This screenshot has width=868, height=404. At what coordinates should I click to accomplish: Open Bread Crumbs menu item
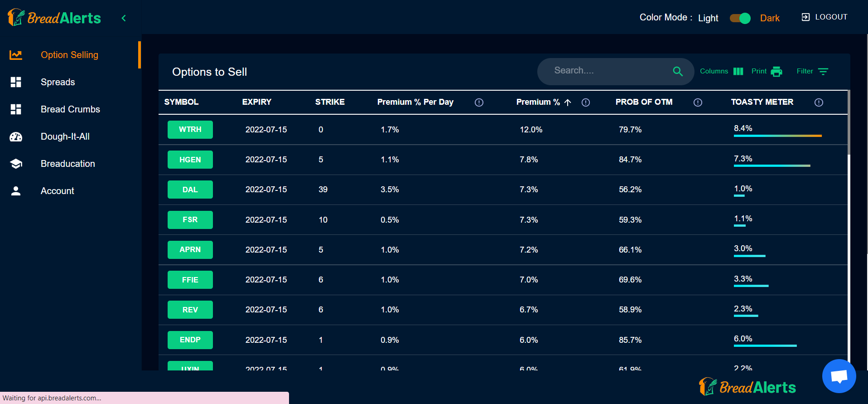(70, 109)
